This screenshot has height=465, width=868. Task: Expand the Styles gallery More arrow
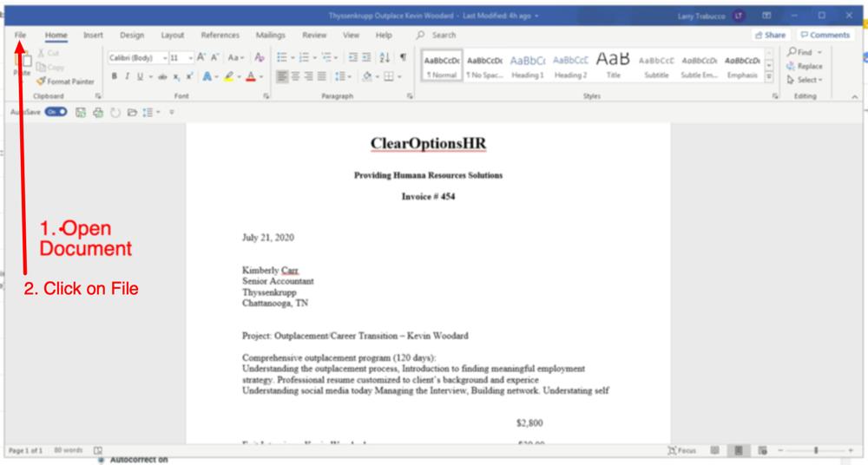click(x=769, y=77)
